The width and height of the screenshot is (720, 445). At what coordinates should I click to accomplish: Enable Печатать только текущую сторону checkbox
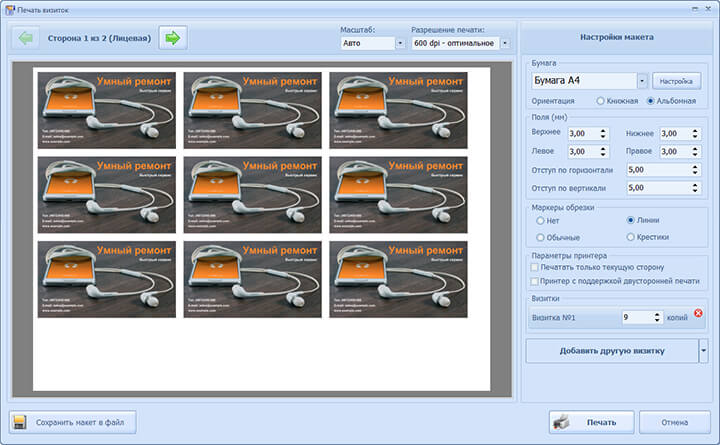tap(535, 267)
